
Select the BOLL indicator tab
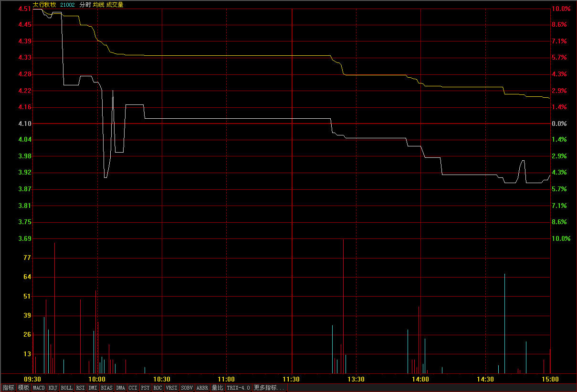tap(67, 388)
